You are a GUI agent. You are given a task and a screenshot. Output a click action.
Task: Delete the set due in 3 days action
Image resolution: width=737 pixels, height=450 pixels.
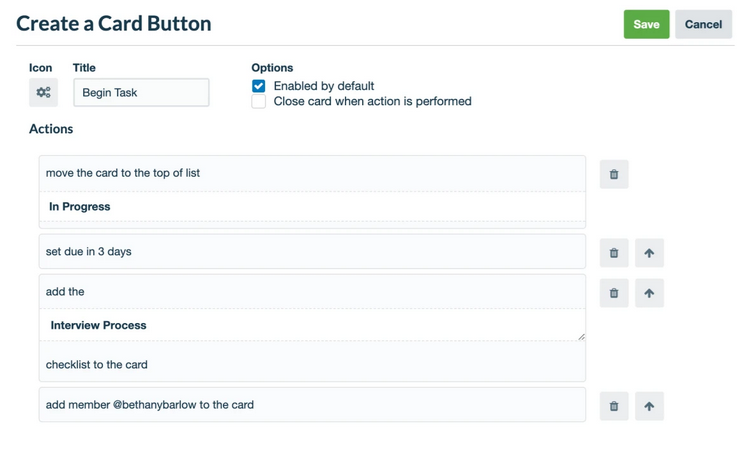tap(614, 253)
